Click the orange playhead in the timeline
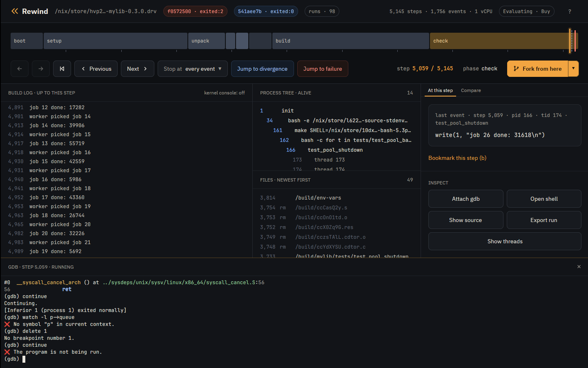This screenshot has width=588, height=368. [570, 41]
